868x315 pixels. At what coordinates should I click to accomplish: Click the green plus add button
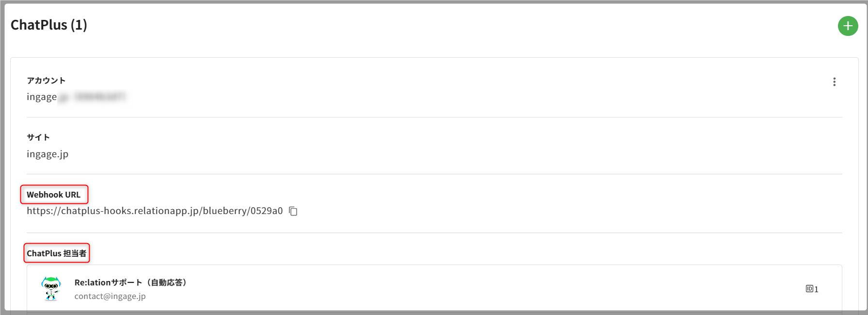[x=848, y=26]
